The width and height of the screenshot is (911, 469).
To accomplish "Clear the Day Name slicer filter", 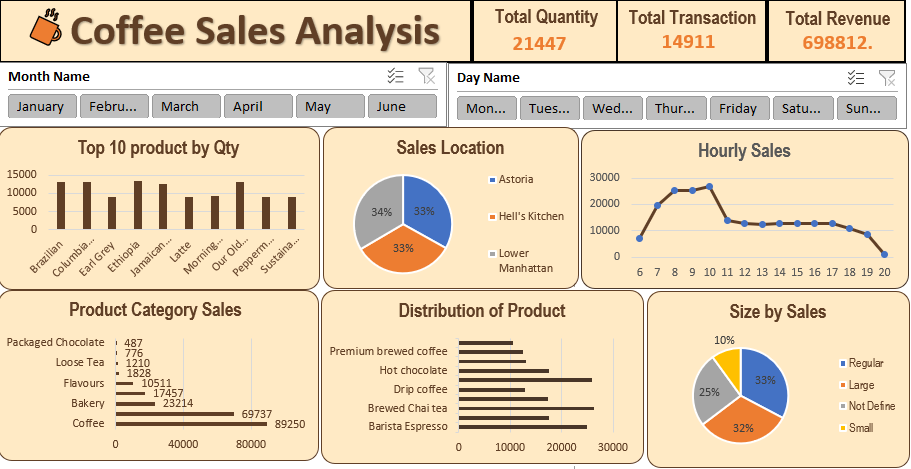I will [x=886, y=78].
